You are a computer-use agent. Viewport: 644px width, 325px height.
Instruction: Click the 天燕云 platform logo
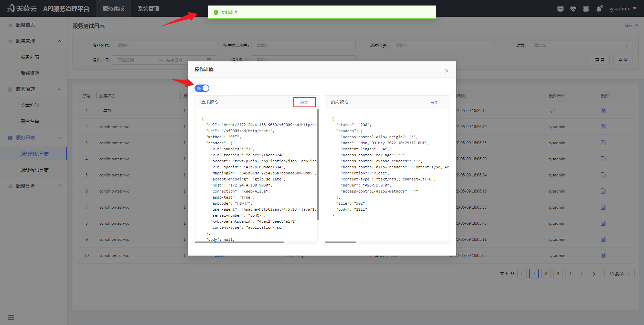point(21,8)
